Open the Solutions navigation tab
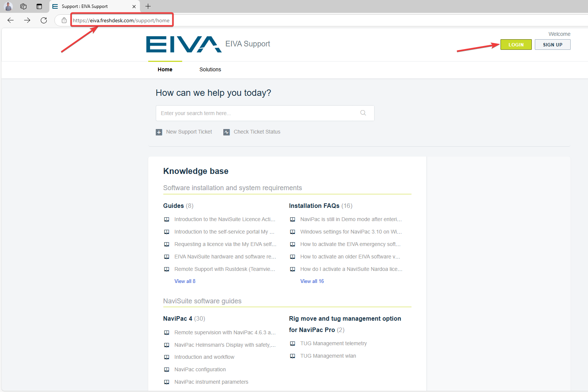The image size is (588, 392). [x=210, y=69]
